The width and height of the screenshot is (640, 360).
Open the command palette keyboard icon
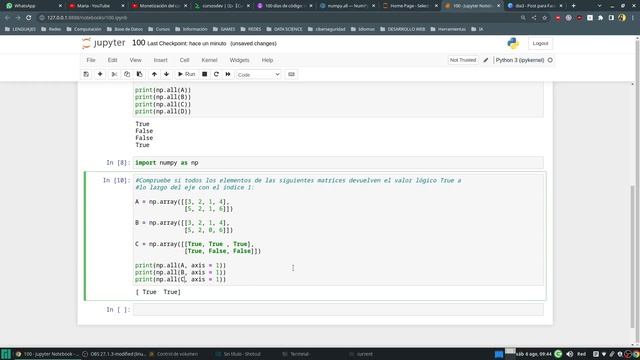coord(291,74)
